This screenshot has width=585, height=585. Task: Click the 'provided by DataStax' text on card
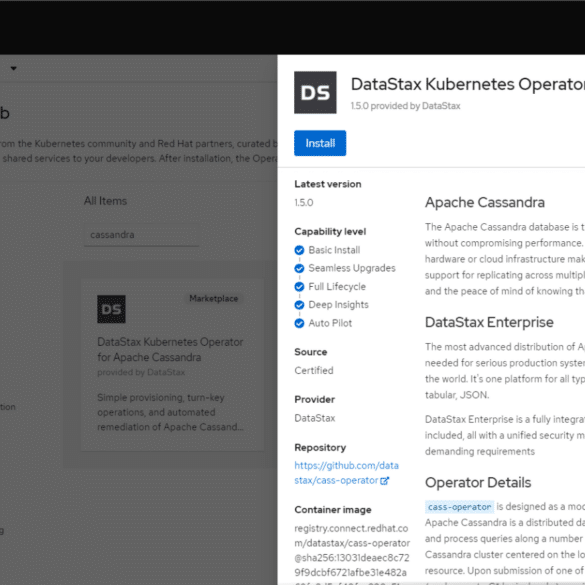pos(141,372)
